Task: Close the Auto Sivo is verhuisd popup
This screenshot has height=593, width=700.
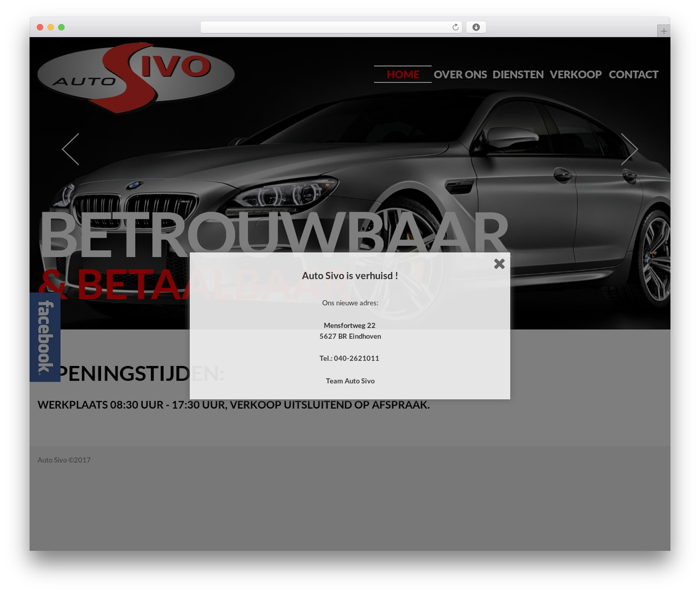Action: tap(499, 264)
